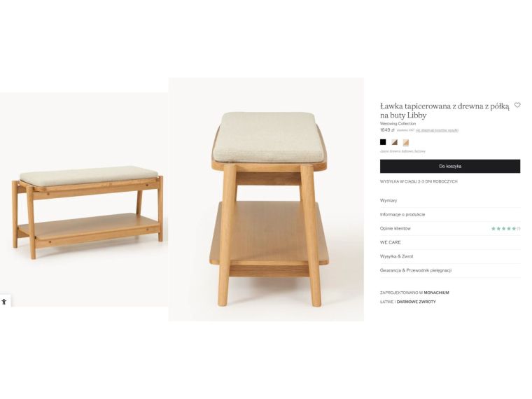Expand the WE CARE section
Viewport: 532px width, 399px height.
[x=450, y=242]
